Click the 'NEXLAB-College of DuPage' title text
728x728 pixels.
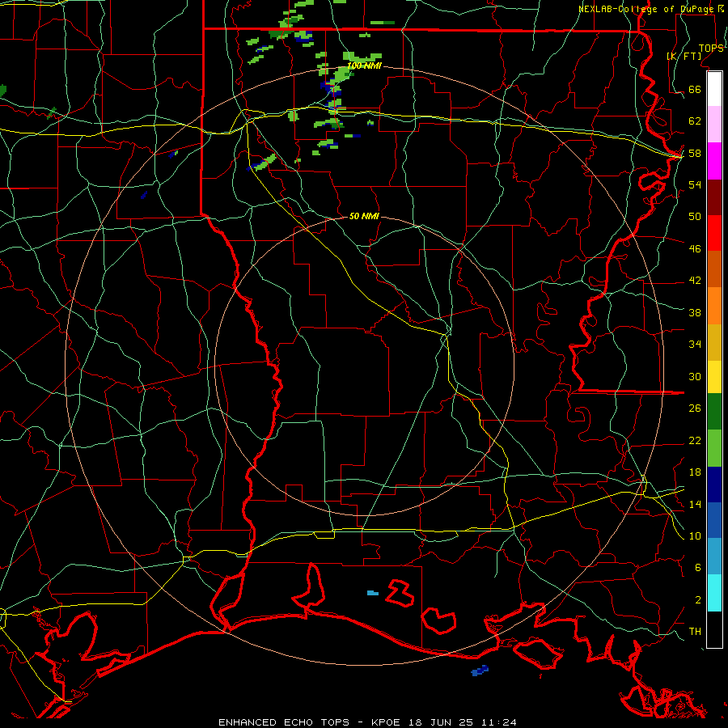click(x=645, y=9)
